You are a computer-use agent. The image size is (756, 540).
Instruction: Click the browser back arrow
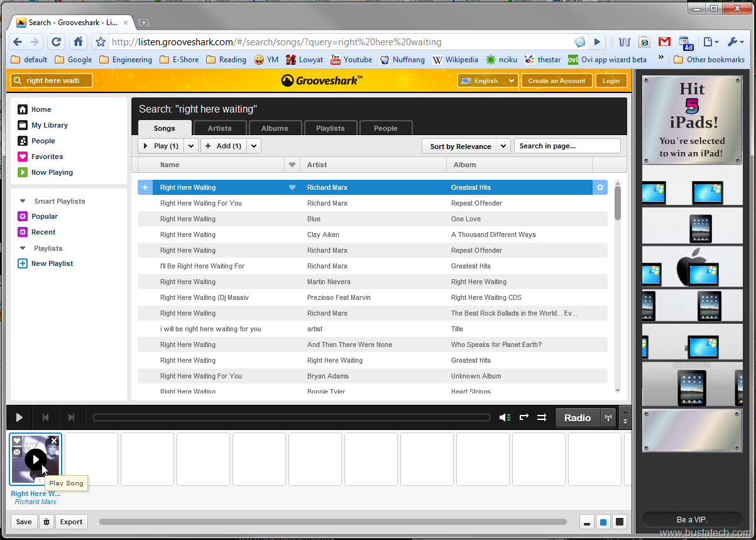tap(18, 42)
